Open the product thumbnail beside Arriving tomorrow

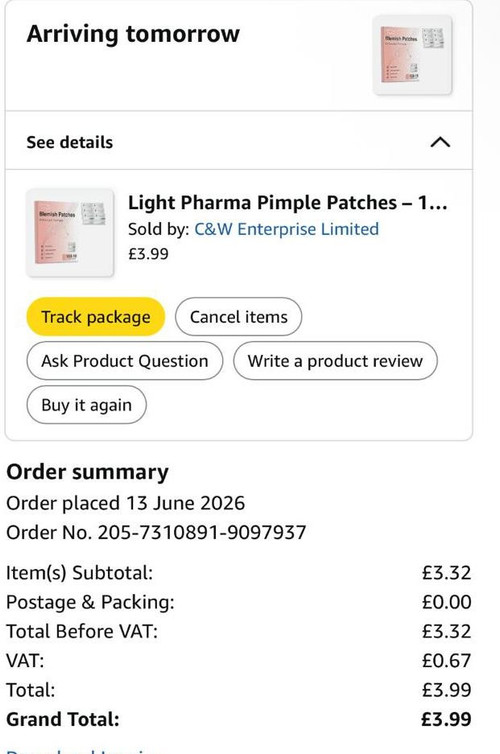412,55
